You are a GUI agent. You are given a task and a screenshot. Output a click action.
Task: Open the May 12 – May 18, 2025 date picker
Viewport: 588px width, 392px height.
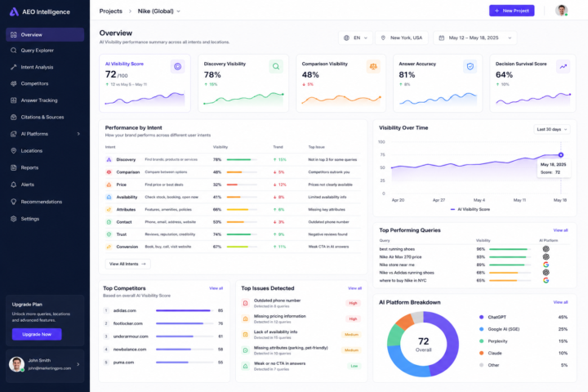[x=475, y=38]
